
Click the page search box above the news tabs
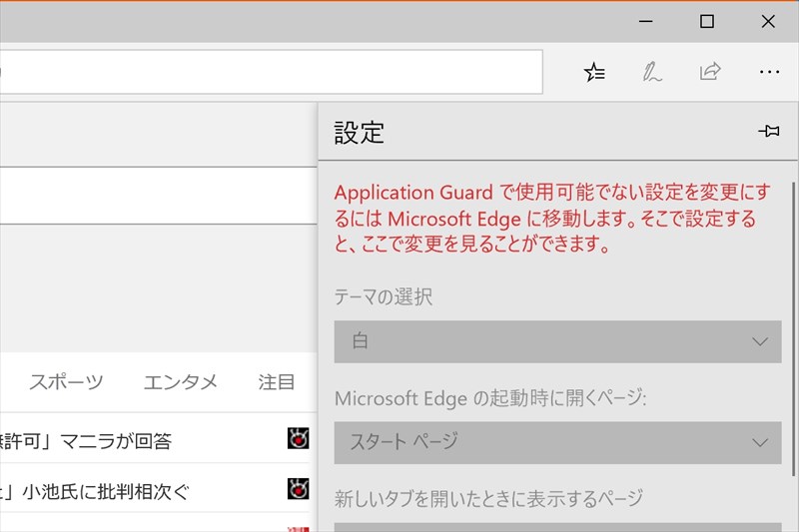[158, 196]
